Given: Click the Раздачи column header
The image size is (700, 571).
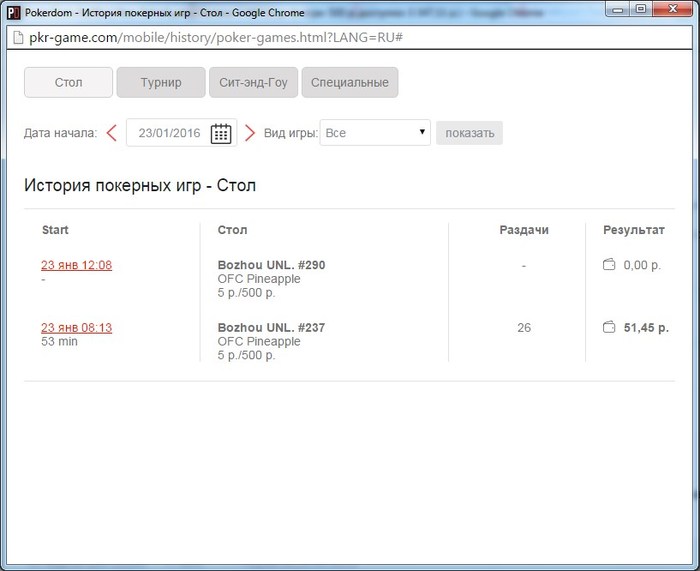Looking at the screenshot, I should point(524,230).
